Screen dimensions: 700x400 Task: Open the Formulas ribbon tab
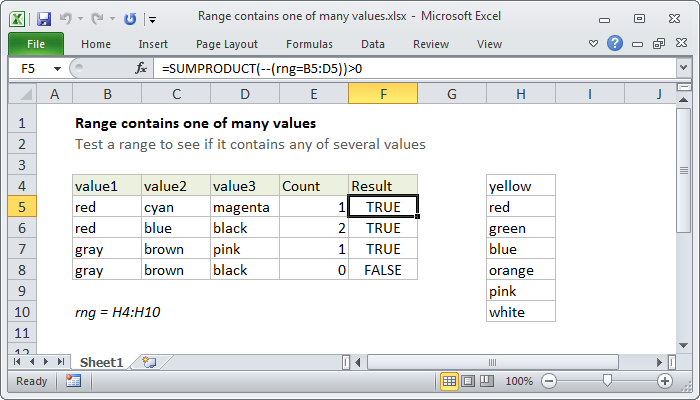point(309,44)
